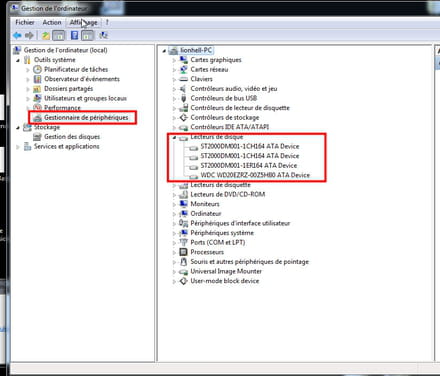Select the lionhell-PC root node

click(196, 50)
